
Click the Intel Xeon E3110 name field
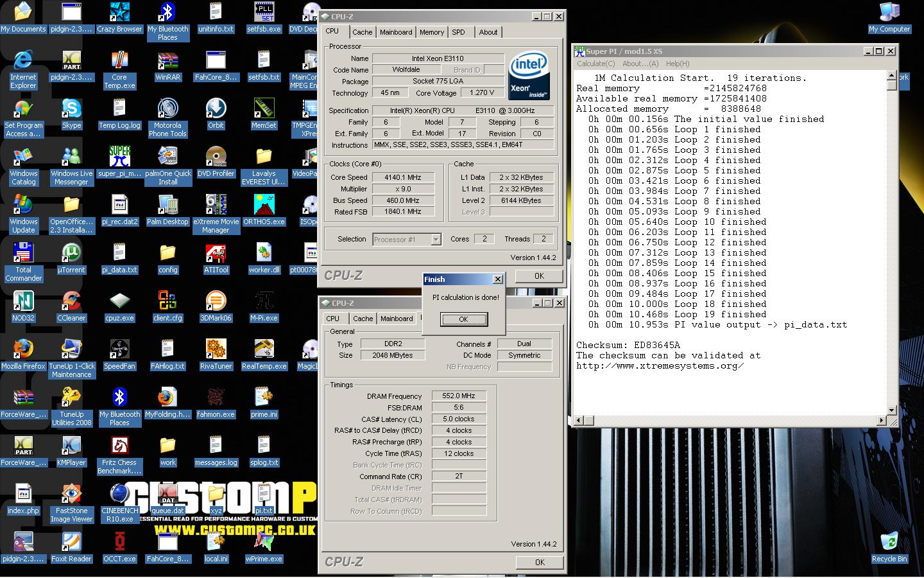pos(438,58)
